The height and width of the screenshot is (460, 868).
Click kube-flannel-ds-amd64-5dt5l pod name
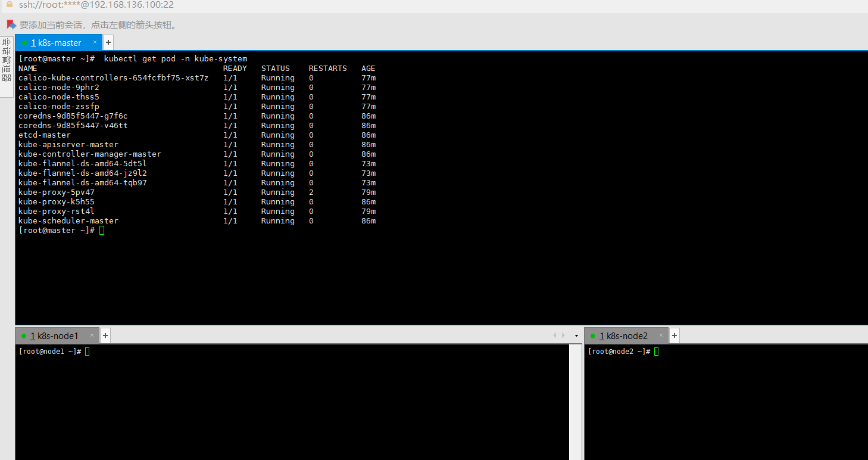click(83, 163)
